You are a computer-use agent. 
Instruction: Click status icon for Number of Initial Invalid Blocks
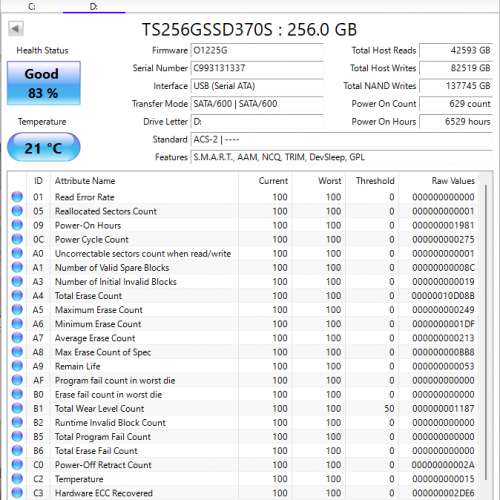pyautogui.click(x=17, y=281)
